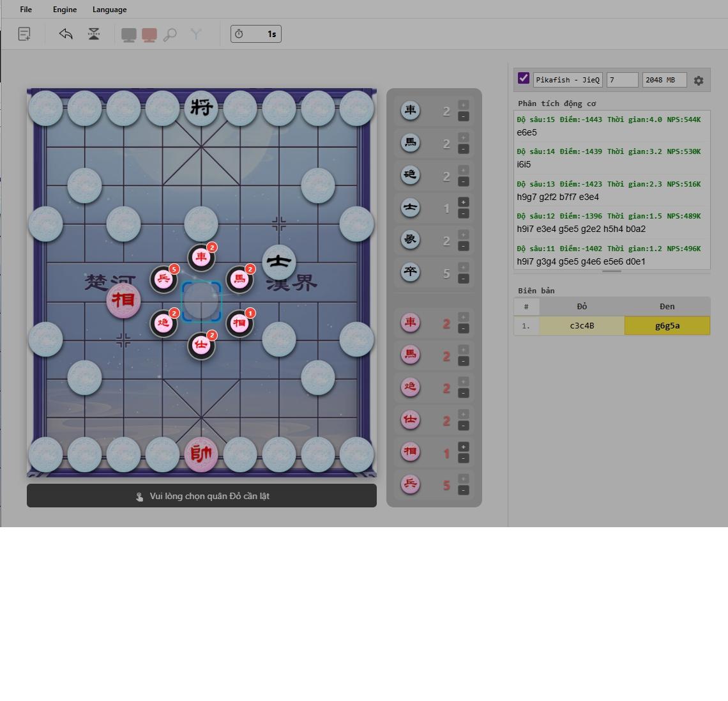This screenshot has width=728, height=701.
Task: Open the Language menu
Action: [x=109, y=10]
